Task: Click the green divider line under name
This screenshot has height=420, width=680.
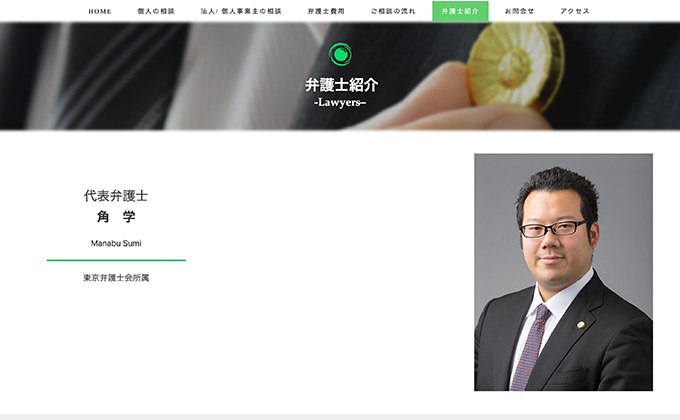Action: click(x=116, y=260)
